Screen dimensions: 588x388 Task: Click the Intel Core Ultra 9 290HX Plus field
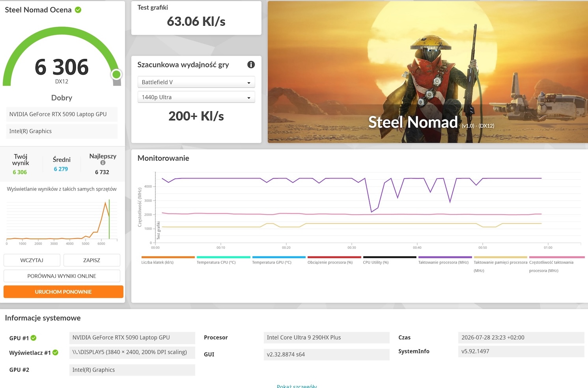coord(327,338)
